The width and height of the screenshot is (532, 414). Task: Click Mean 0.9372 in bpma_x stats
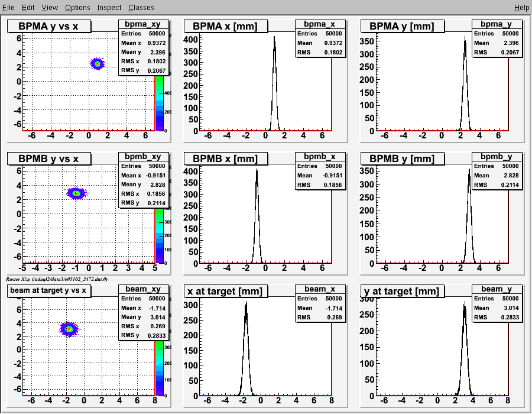click(x=320, y=43)
